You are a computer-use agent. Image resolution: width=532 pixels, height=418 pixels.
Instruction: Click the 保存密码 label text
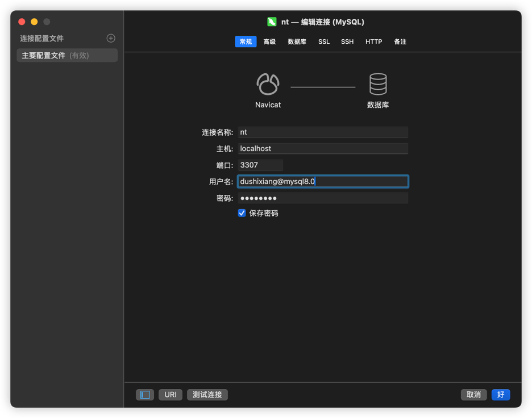[x=264, y=213]
